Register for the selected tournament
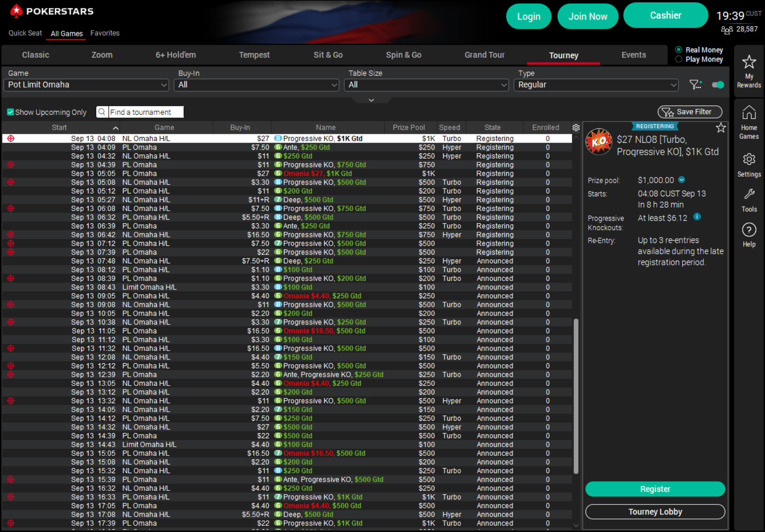 (x=655, y=489)
